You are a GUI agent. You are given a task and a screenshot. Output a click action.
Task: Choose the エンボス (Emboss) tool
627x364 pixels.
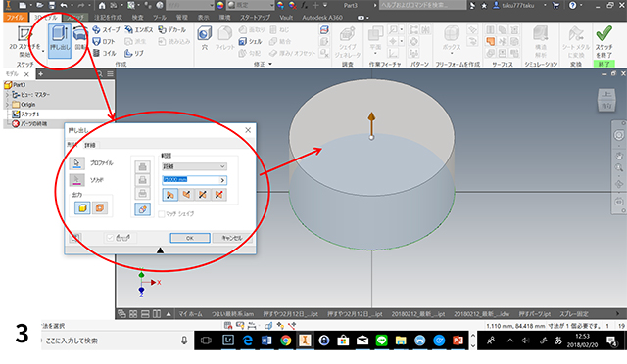(x=139, y=29)
